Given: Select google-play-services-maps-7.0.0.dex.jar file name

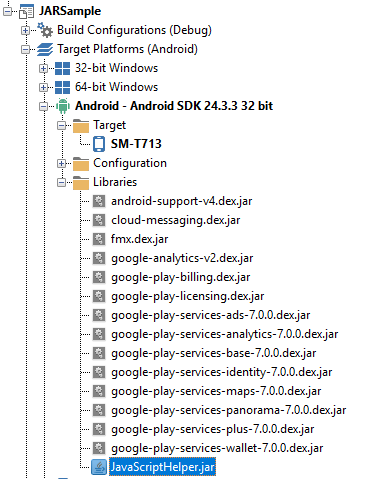Looking at the screenshot, I should pos(216,391).
